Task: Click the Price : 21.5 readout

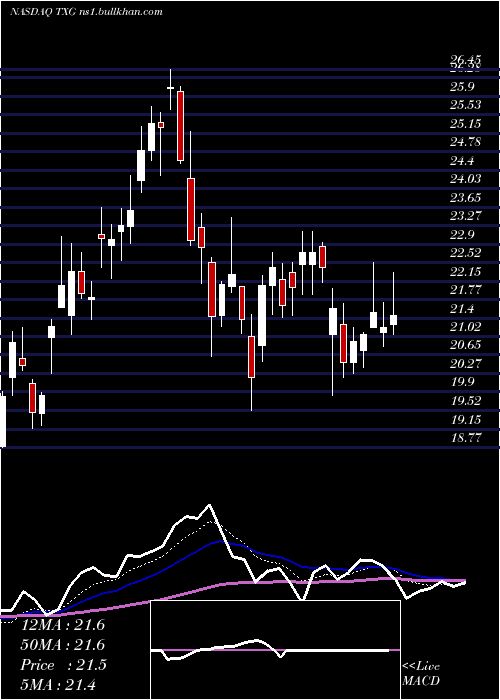Action: tap(64, 665)
